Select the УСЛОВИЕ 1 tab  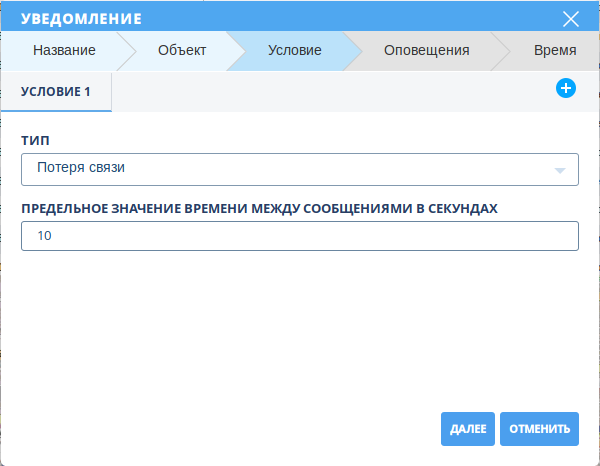pos(56,91)
